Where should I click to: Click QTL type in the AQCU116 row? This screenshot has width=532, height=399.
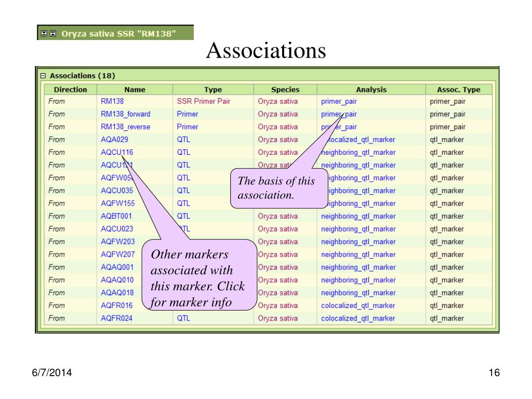pos(183,152)
